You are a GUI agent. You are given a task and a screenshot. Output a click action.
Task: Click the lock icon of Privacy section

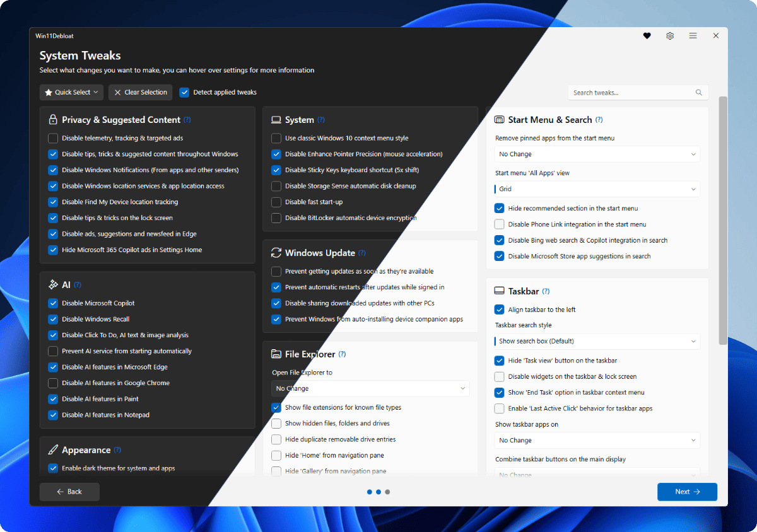[x=53, y=120]
